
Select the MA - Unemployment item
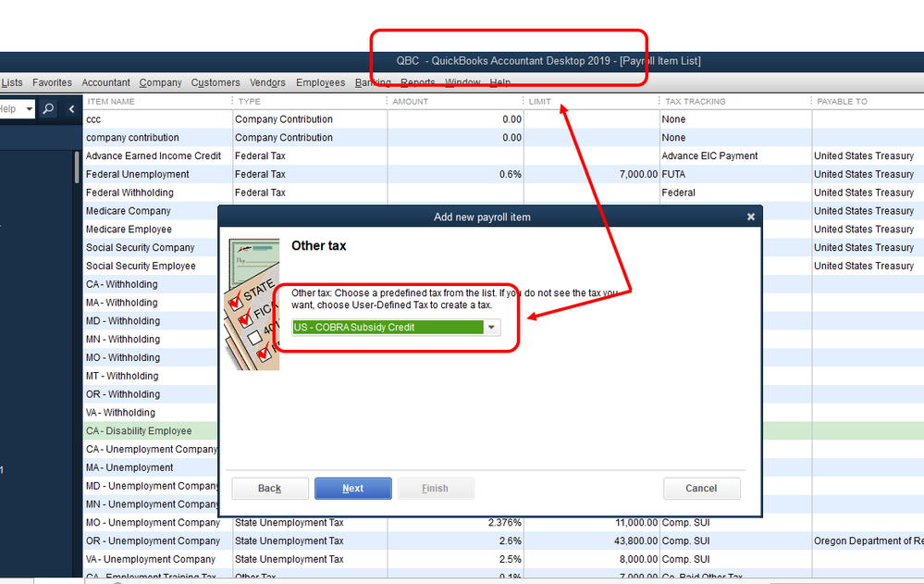(x=129, y=467)
